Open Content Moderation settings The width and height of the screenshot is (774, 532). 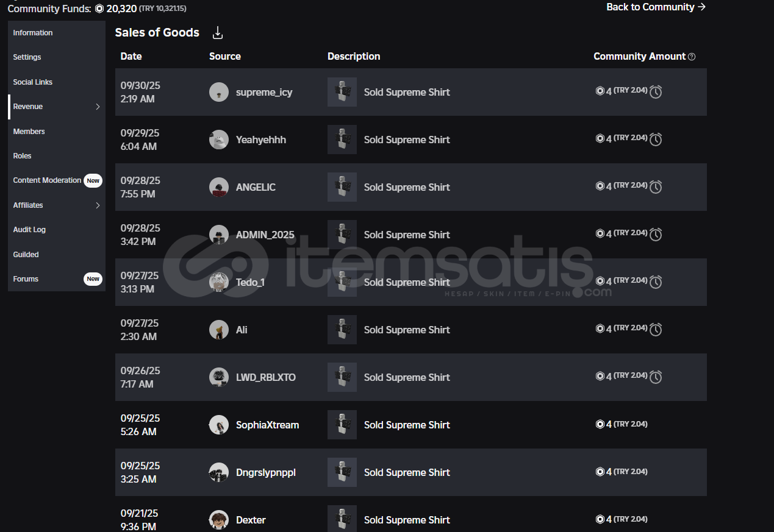[x=47, y=180]
